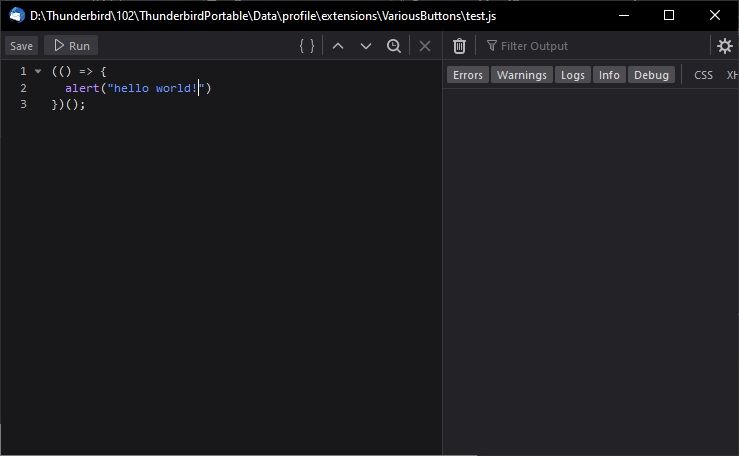
Task: Click line number 3 in gutter
Action: coord(24,104)
